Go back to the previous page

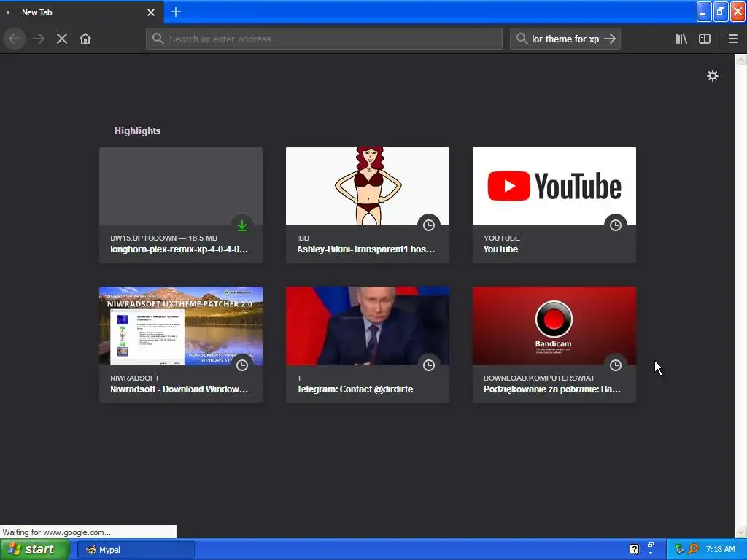coord(15,39)
